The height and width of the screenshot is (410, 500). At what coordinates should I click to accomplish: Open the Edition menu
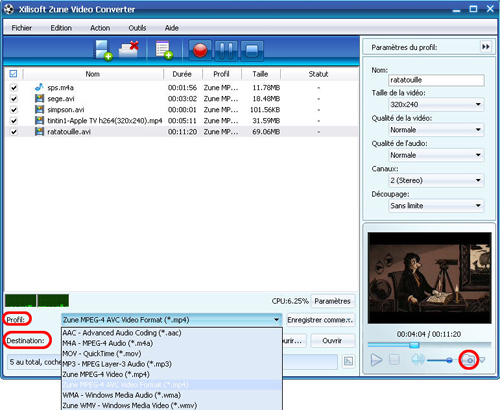pos(61,28)
